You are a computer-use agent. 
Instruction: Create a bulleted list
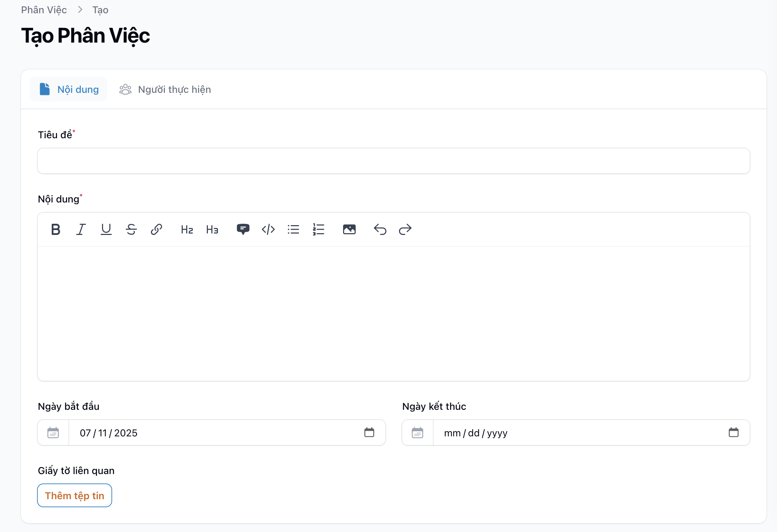tap(293, 229)
